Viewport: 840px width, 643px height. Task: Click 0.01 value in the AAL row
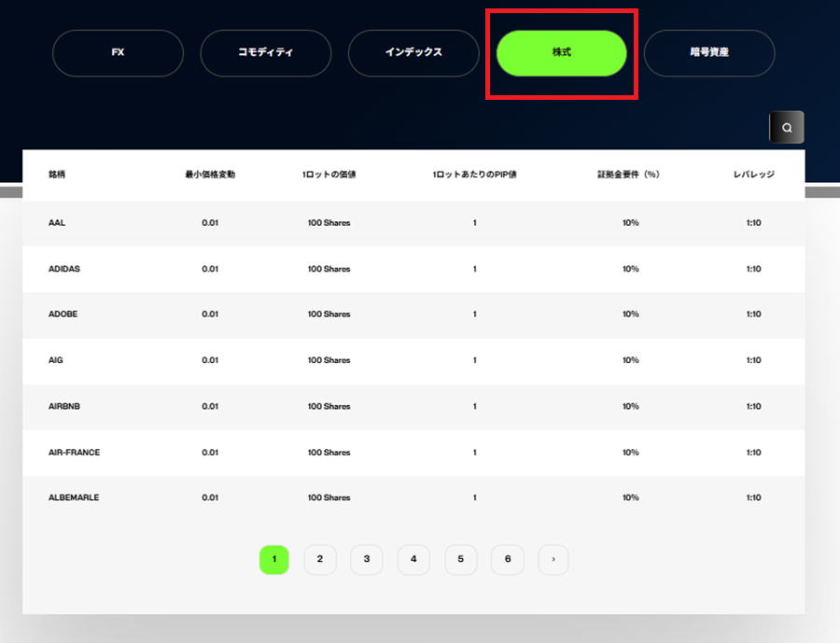pos(210,223)
